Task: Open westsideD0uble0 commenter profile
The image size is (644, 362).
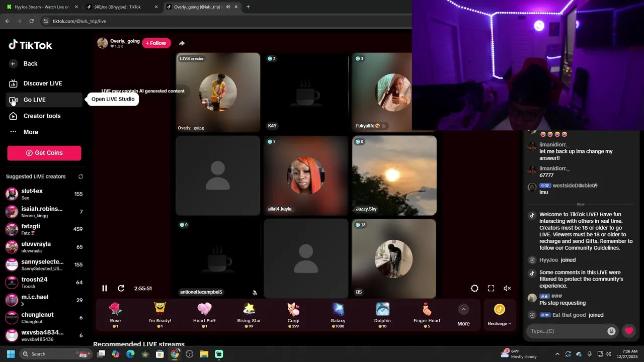Action: point(575,186)
